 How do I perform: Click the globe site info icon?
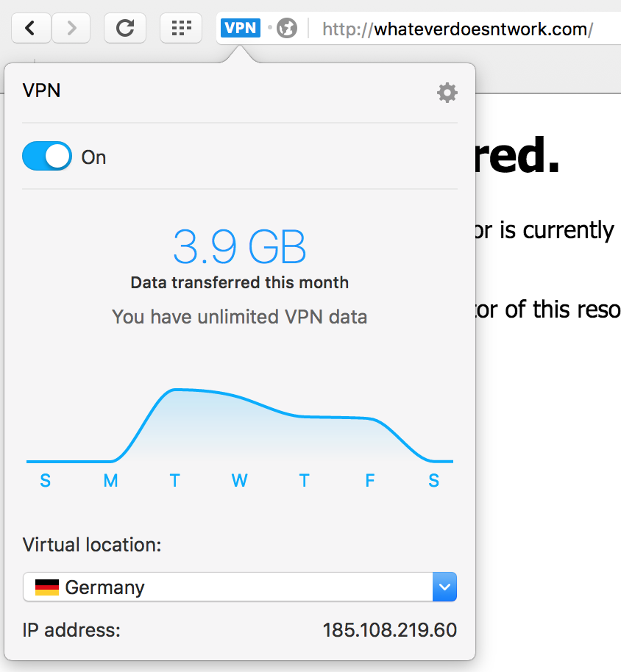point(286,29)
